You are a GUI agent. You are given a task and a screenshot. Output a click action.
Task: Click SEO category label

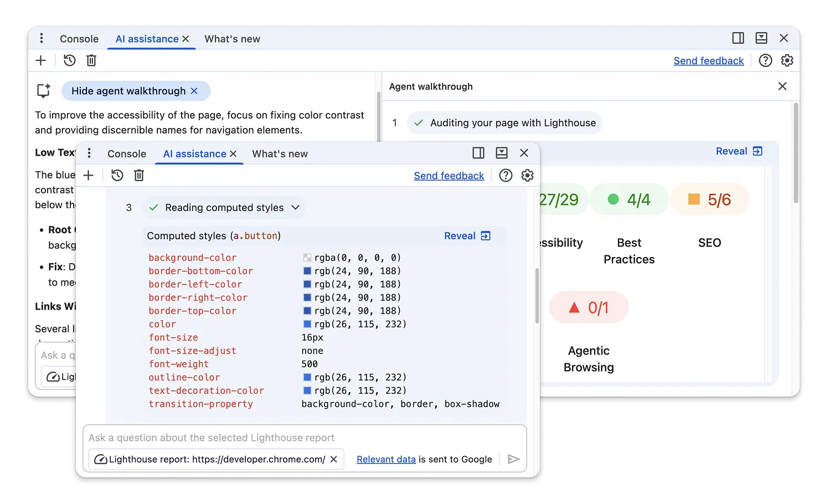click(709, 243)
